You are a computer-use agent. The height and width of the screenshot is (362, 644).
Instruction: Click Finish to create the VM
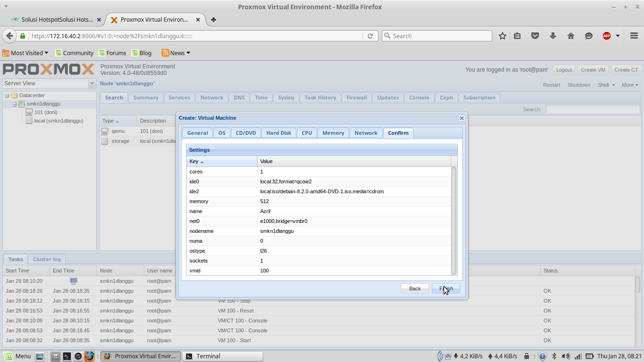(x=446, y=288)
